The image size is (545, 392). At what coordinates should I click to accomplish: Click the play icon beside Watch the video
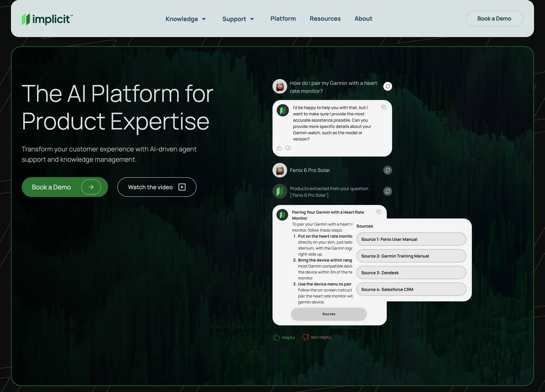(x=182, y=187)
